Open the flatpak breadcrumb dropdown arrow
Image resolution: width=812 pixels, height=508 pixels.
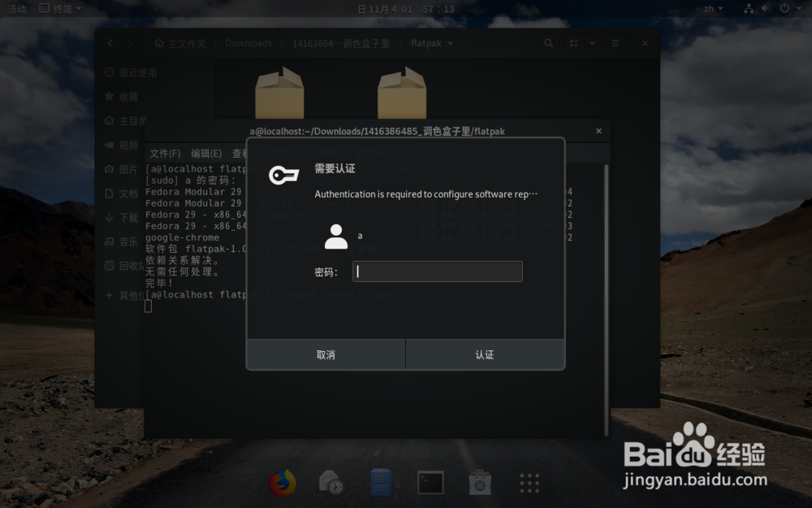451,43
